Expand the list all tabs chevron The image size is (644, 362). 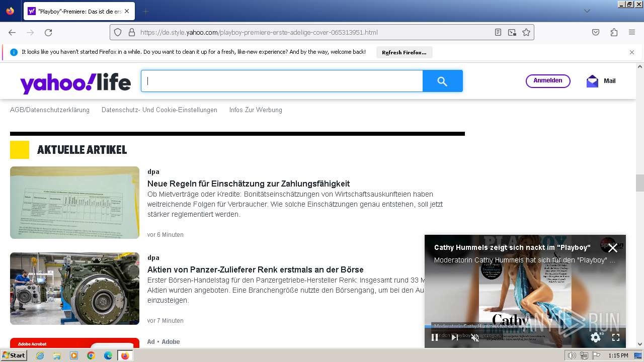(587, 11)
